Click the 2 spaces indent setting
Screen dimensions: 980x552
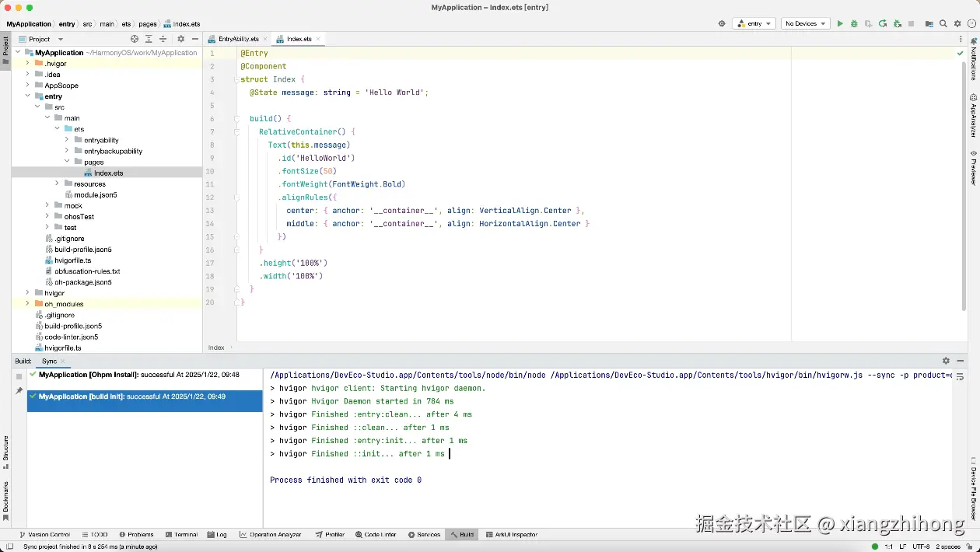coord(947,547)
